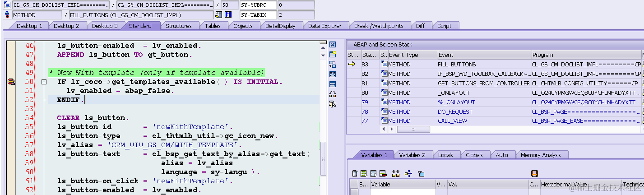Click the Event column header in stack
This screenshot has width=644, height=195.
(484, 55)
